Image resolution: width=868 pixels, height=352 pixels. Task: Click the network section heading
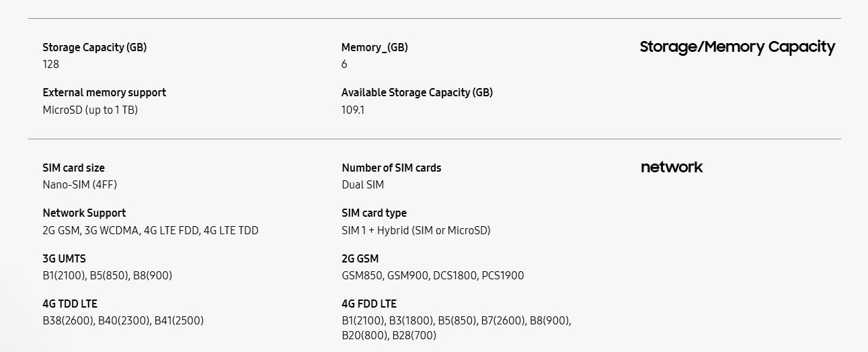672,167
